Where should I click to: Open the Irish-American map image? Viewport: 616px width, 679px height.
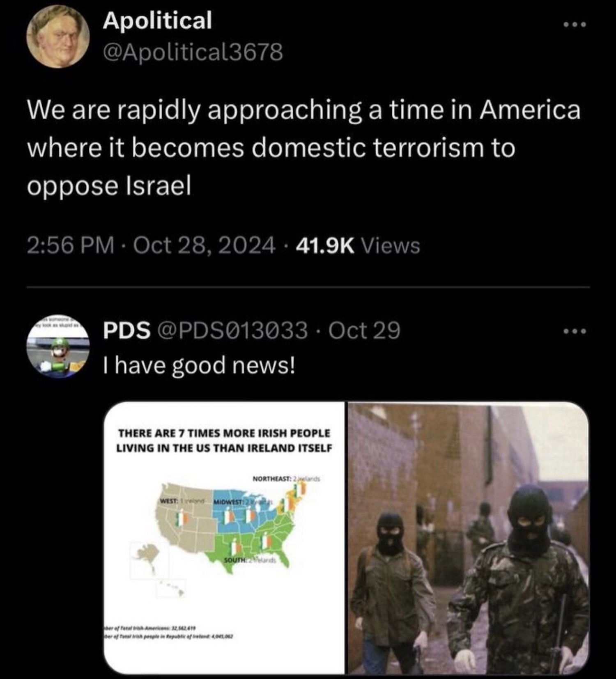pyautogui.click(x=224, y=538)
